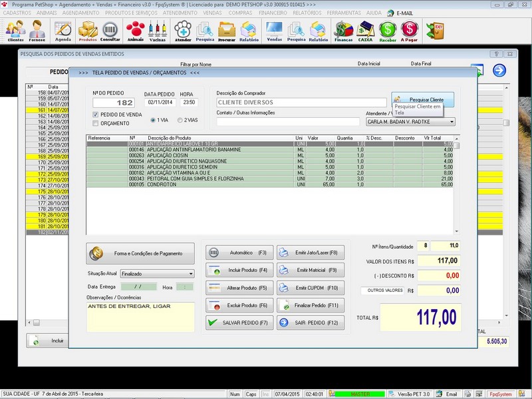Open the CAIXA toolbar icon

pos(365,31)
